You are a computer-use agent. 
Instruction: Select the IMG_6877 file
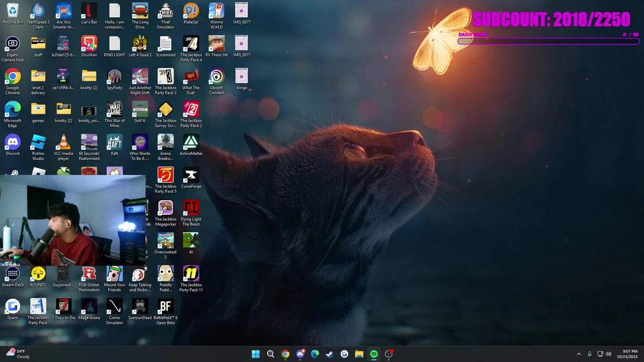tap(242, 14)
